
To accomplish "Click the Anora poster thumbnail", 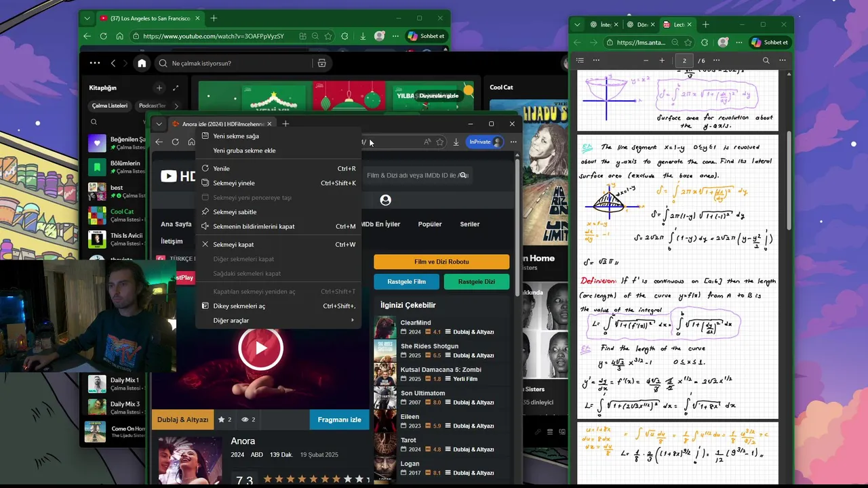I will pyautogui.click(x=190, y=461).
